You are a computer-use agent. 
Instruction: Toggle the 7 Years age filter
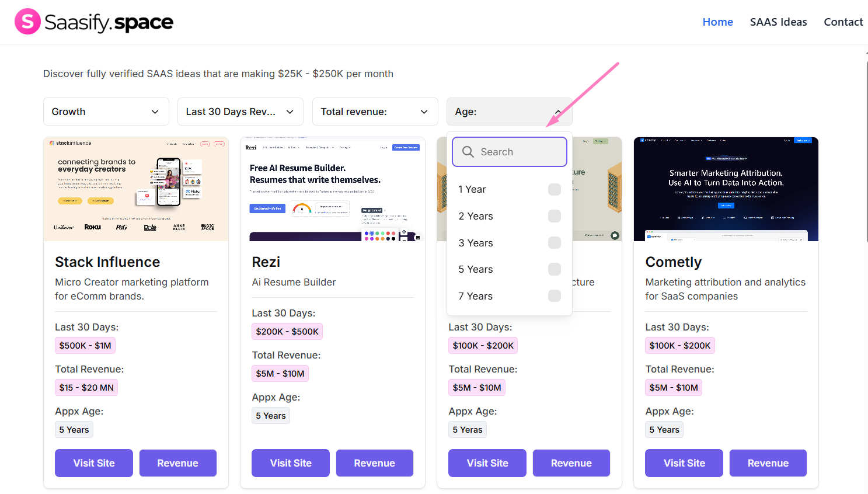553,295
